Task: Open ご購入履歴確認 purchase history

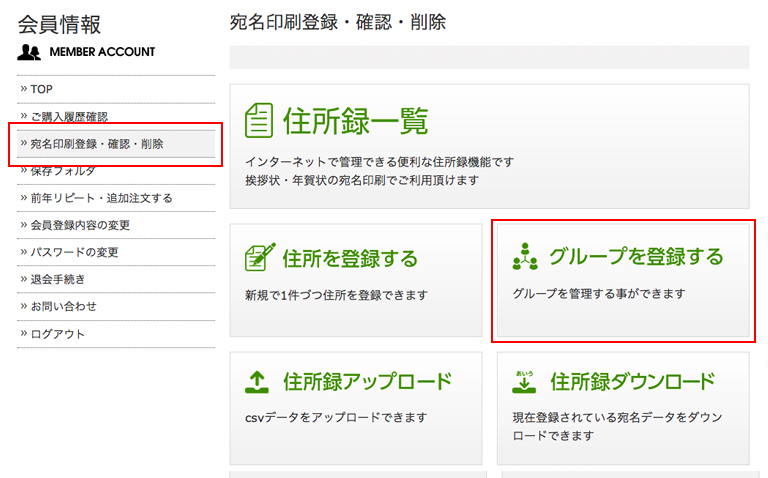Action: (x=68, y=117)
